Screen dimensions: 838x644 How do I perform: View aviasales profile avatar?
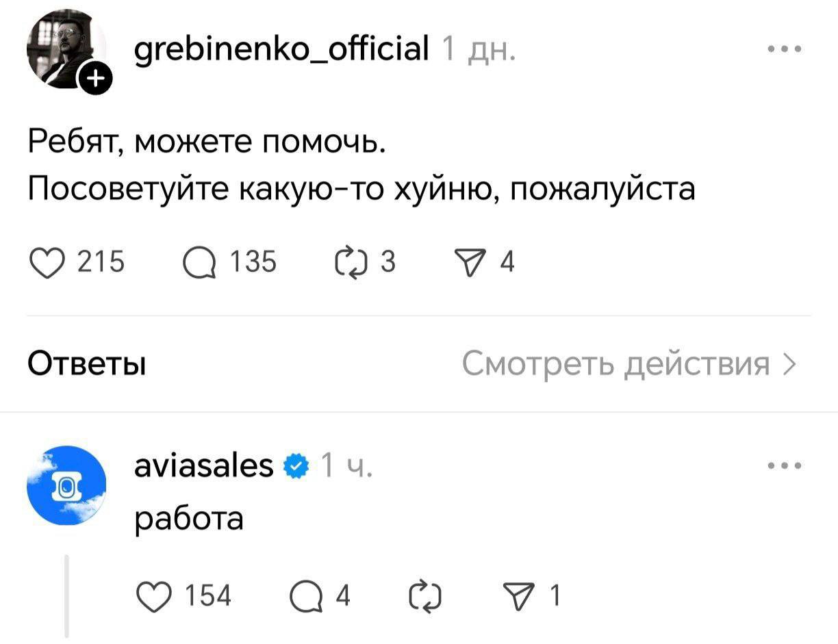66,485
